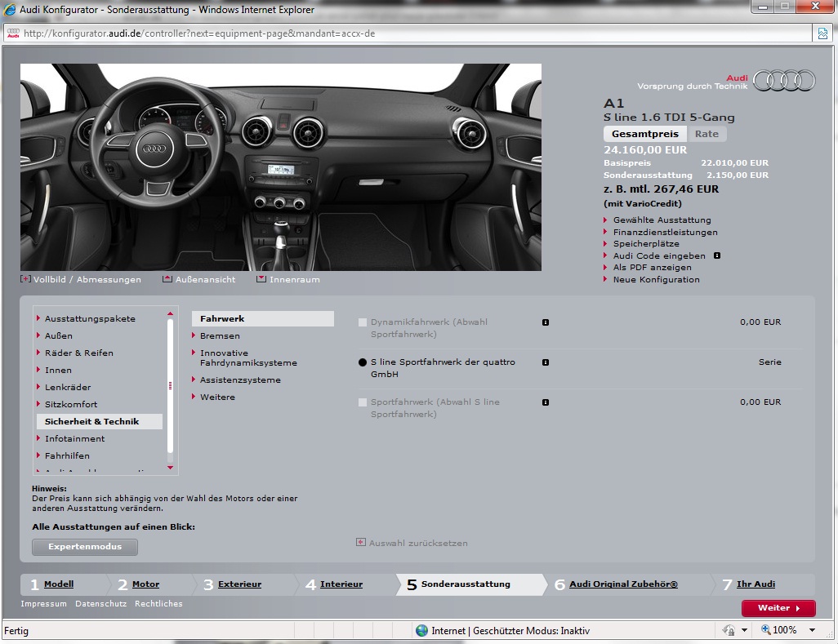The image size is (838, 644).
Task: Open the Impressum link
Action: click(44, 603)
